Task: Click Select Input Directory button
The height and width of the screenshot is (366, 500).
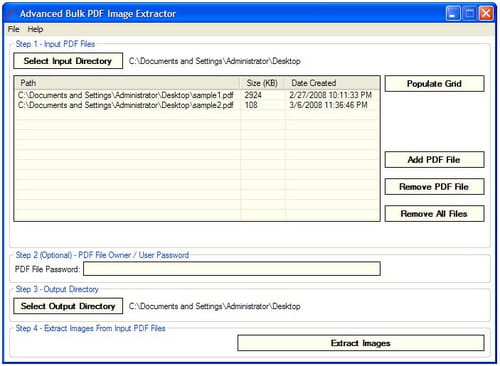Action: pos(68,61)
